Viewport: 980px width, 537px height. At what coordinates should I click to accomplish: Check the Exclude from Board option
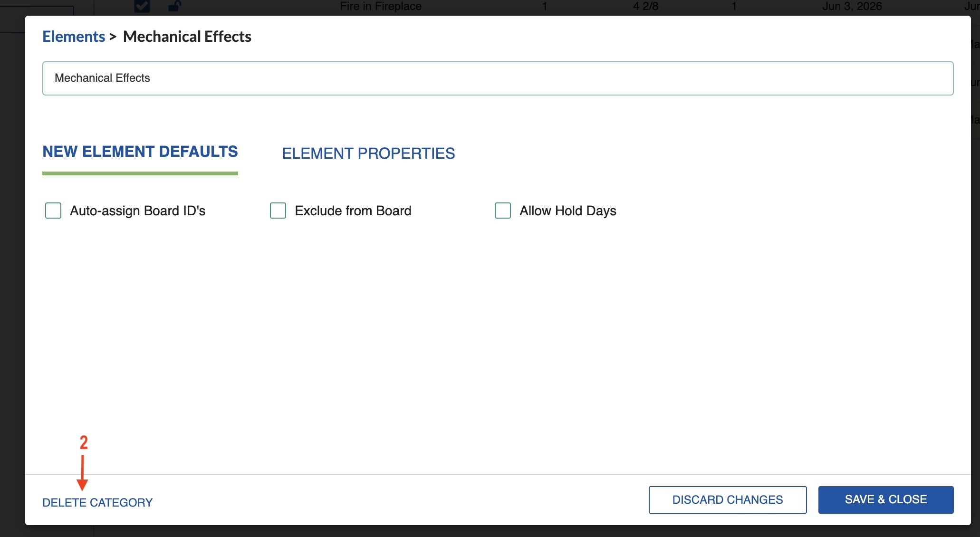(x=278, y=211)
